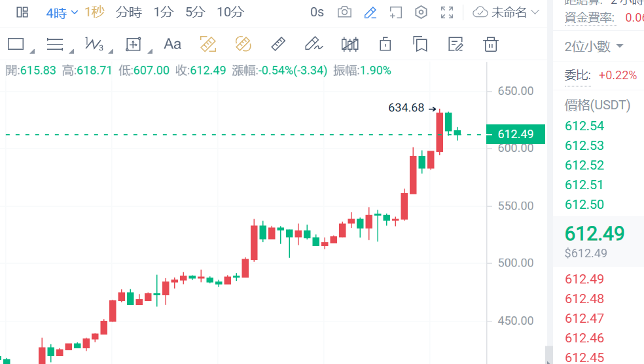The height and width of the screenshot is (364, 644).
Task: Click the lock drawings icon
Action: point(385,45)
